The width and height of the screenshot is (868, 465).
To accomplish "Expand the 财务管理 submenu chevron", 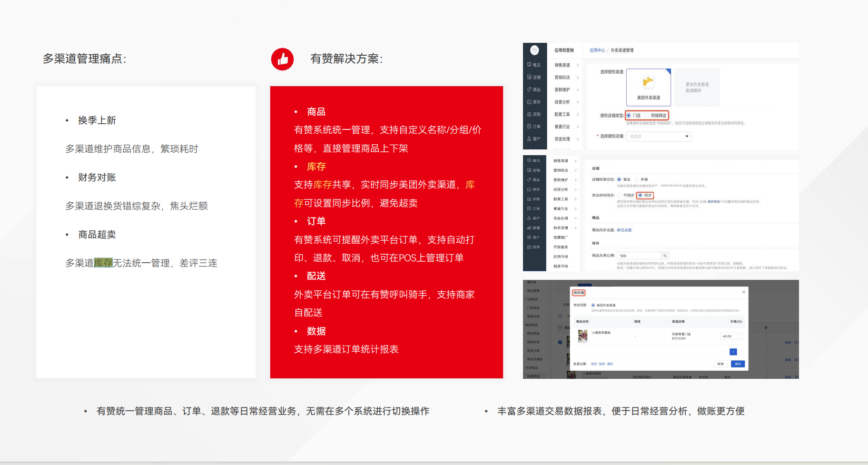I will tap(575, 228).
